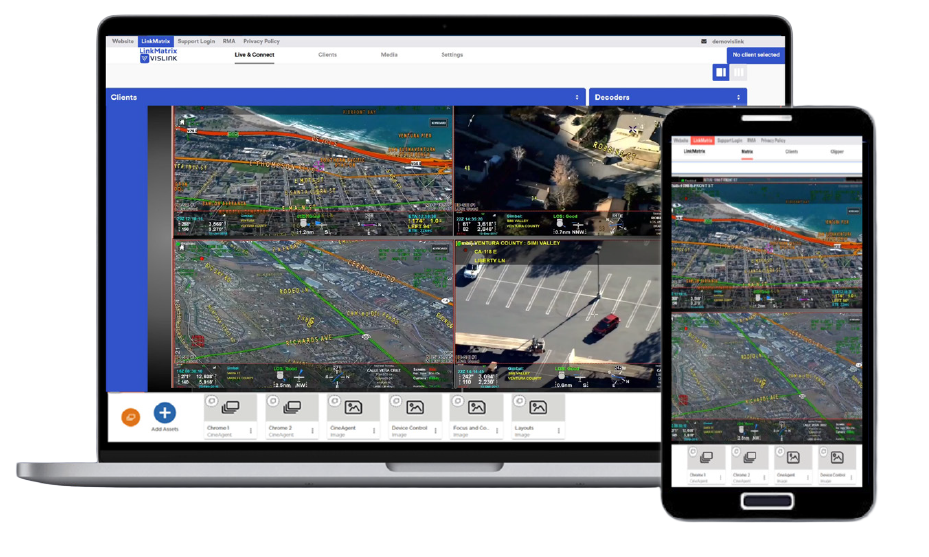Open the Device Control image icon

415,408
